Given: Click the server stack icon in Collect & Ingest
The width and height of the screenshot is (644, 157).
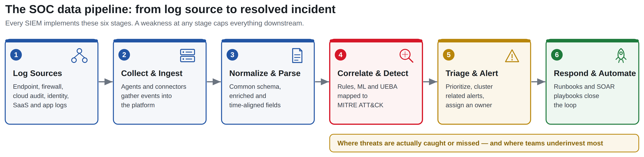Looking at the screenshot, I should [x=188, y=55].
